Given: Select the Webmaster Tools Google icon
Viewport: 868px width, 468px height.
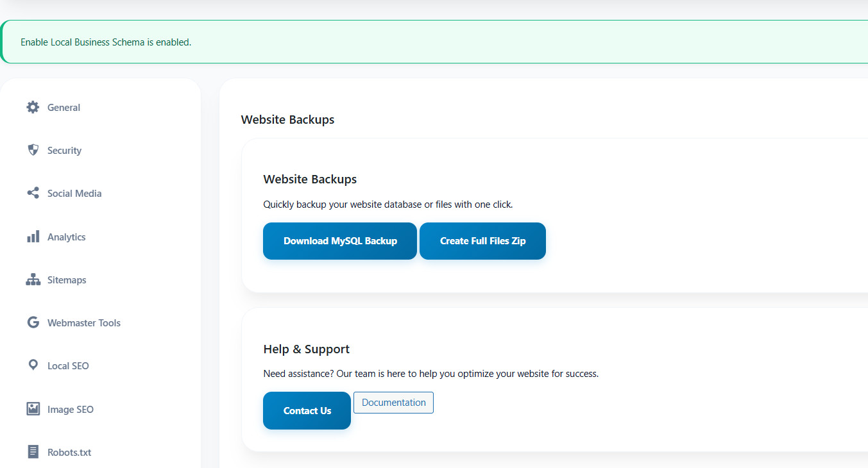Looking at the screenshot, I should [33, 322].
